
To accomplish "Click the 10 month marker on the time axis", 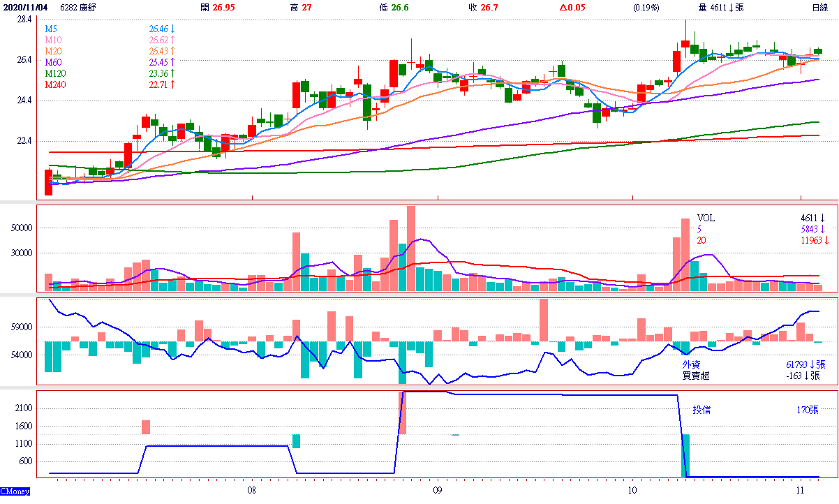I will [x=632, y=490].
